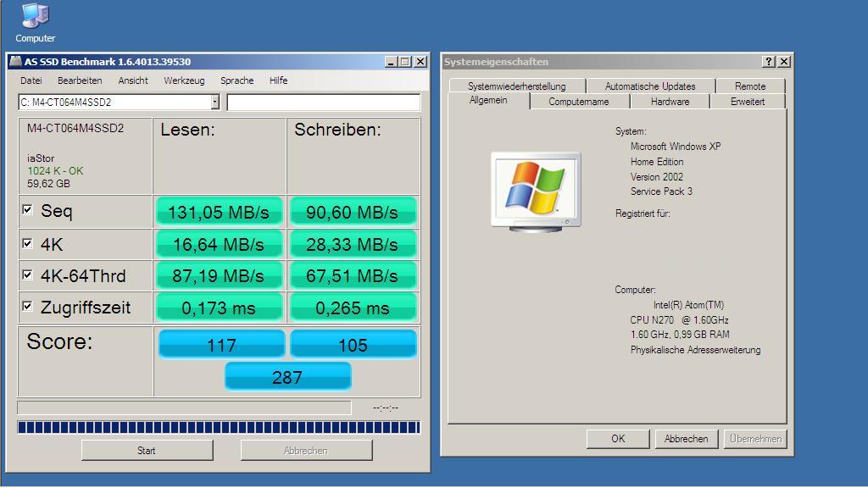868x488 pixels.
Task: Click the Übernehmen button
Action: (x=755, y=439)
